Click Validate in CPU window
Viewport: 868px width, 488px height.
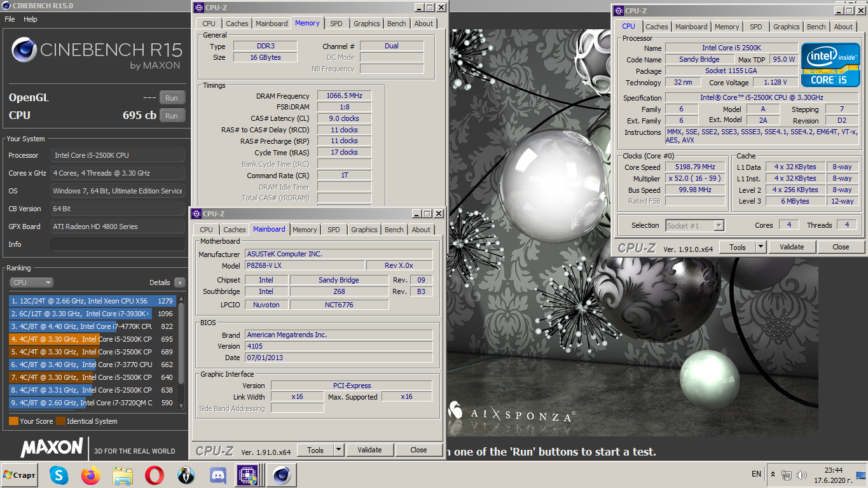pyautogui.click(x=792, y=247)
